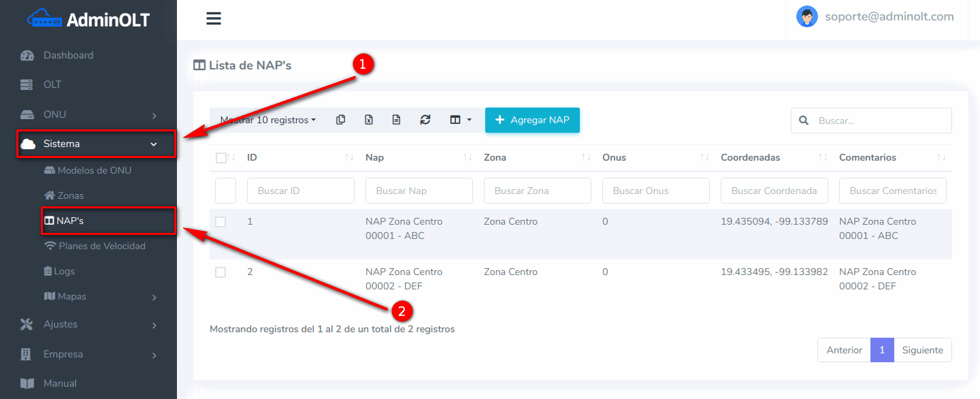Image resolution: width=980 pixels, height=399 pixels.
Task: Go to the Siguiente page
Action: click(x=922, y=350)
